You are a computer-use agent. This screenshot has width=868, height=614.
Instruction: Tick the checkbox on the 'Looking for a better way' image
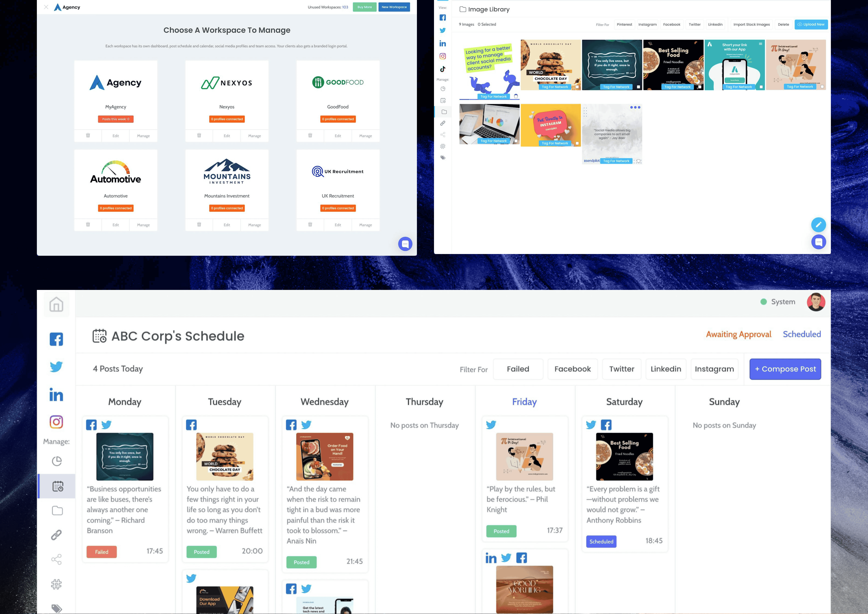516,96
